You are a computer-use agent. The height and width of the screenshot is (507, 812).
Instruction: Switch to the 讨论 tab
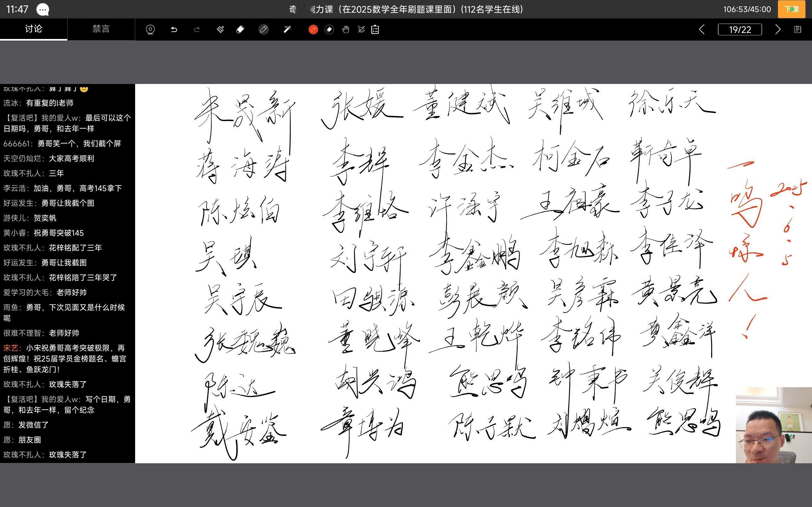34,29
